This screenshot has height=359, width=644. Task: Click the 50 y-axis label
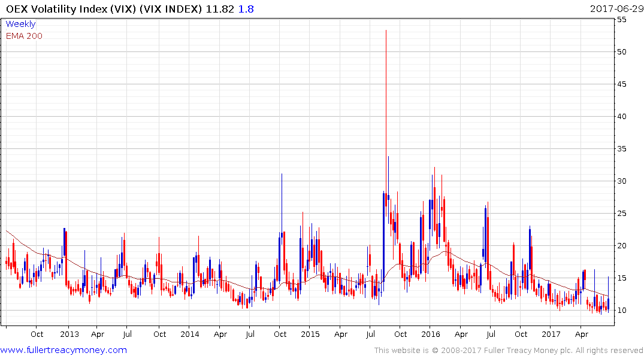(621, 51)
